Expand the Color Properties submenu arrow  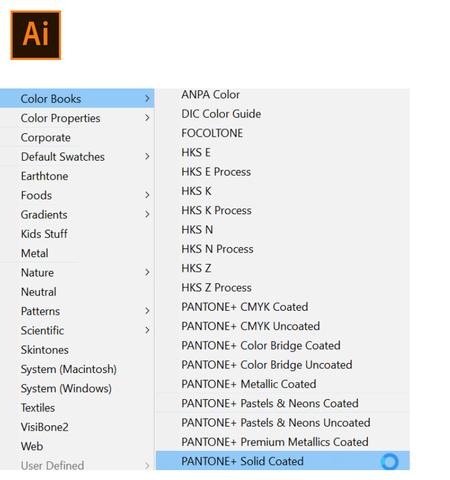(147, 118)
